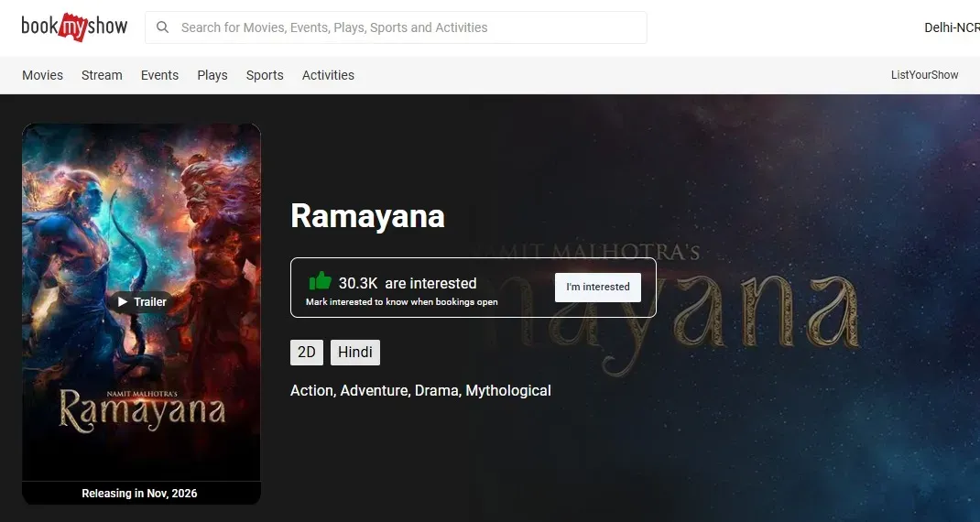Click the Ramayana movie title
This screenshot has width=980, height=522.
point(367,216)
